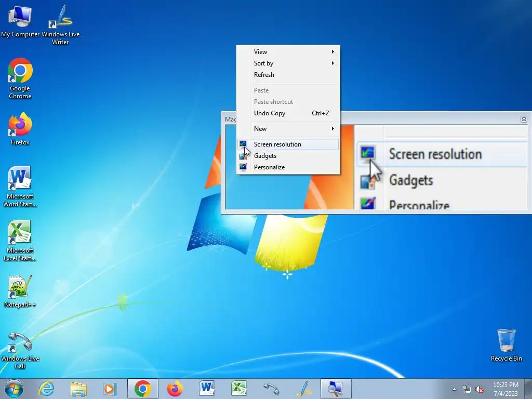Screen dimensions: 532x399
Task: Open Windows Media Player from taskbar
Action: [x=110, y=389]
